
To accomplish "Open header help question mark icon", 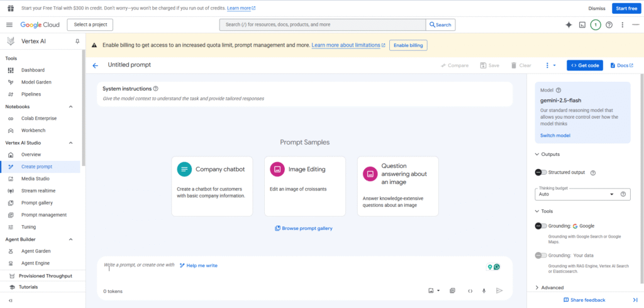I will point(609,25).
